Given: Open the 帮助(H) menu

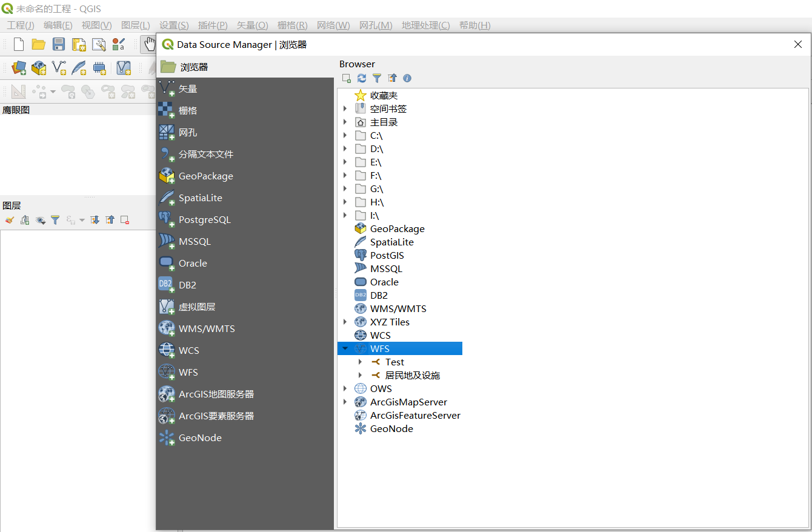Looking at the screenshot, I should [474, 25].
